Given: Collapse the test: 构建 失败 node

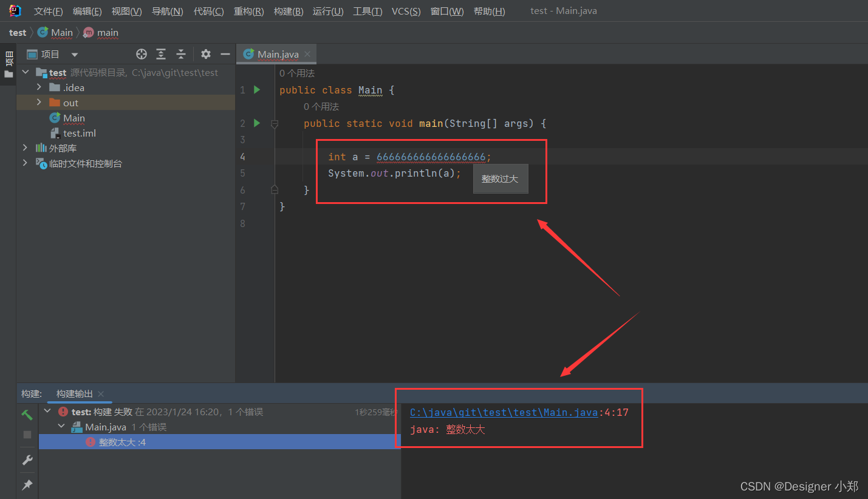Looking at the screenshot, I should coord(48,412).
